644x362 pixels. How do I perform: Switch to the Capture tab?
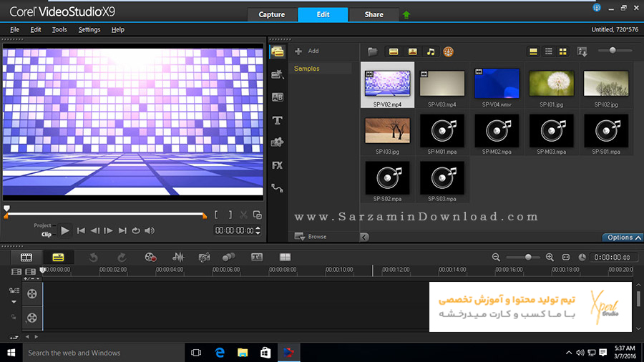pos(271,14)
